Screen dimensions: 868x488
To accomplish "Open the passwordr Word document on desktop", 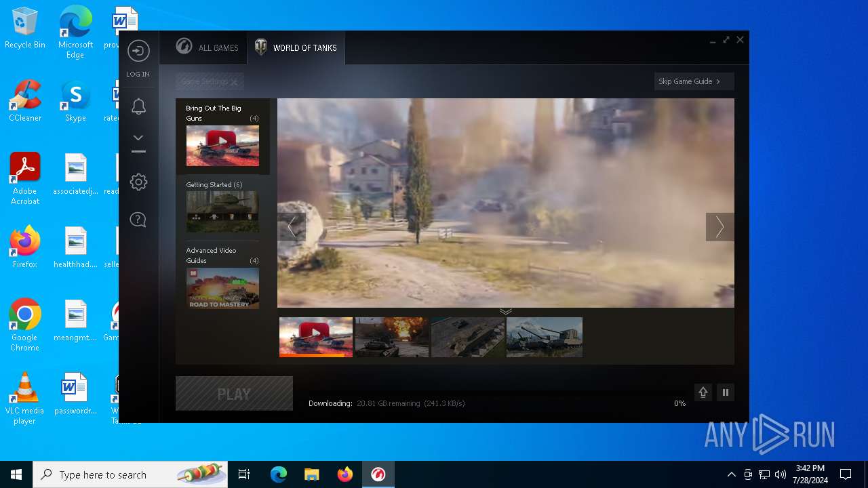I will pos(75,394).
